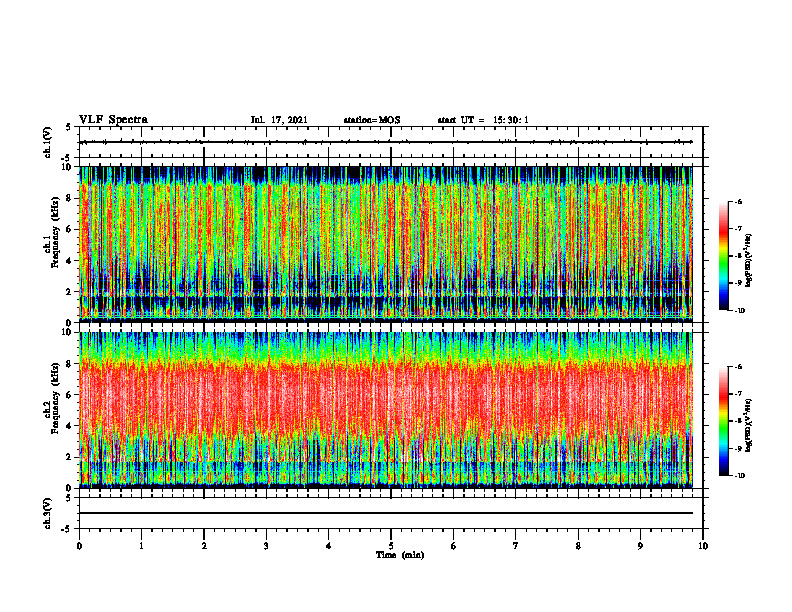Click the ch.2 spectrogram color bar
Screen dimensions: 792x612
coord(724,421)
